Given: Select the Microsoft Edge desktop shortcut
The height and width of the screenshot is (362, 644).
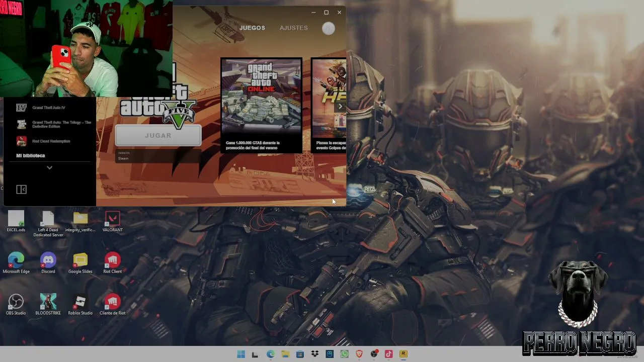Looking at the screenshot, I should tap(16, 263).
